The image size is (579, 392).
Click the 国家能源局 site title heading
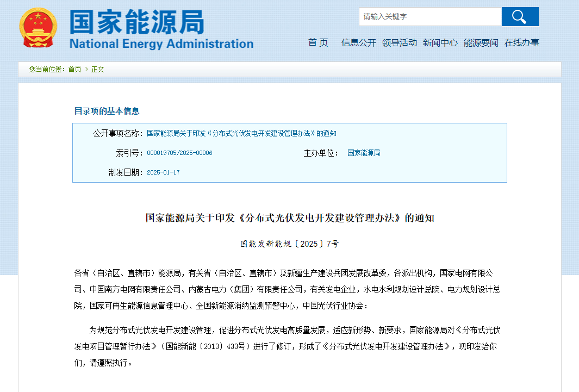(x=137, y=22)
